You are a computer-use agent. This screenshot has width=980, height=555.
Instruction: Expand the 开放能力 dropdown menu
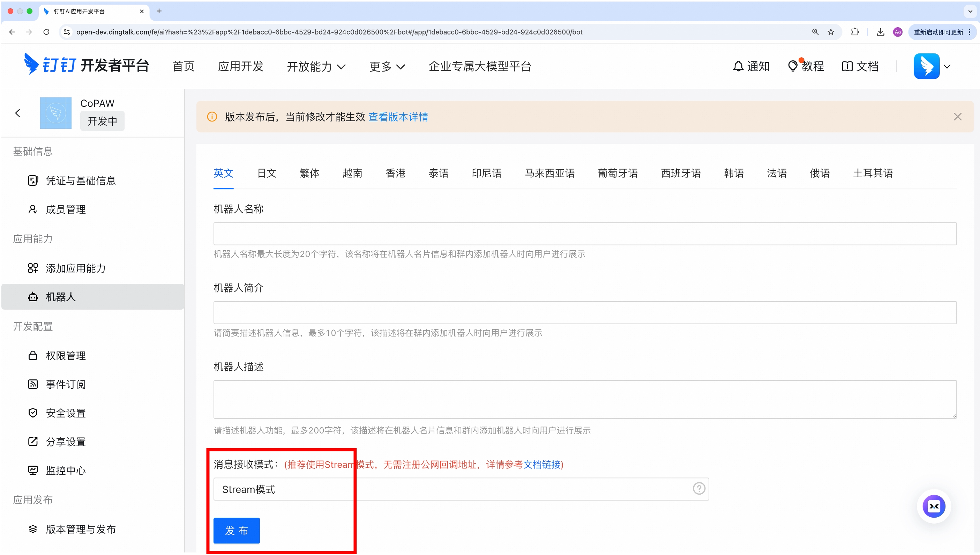coord(316,66)
